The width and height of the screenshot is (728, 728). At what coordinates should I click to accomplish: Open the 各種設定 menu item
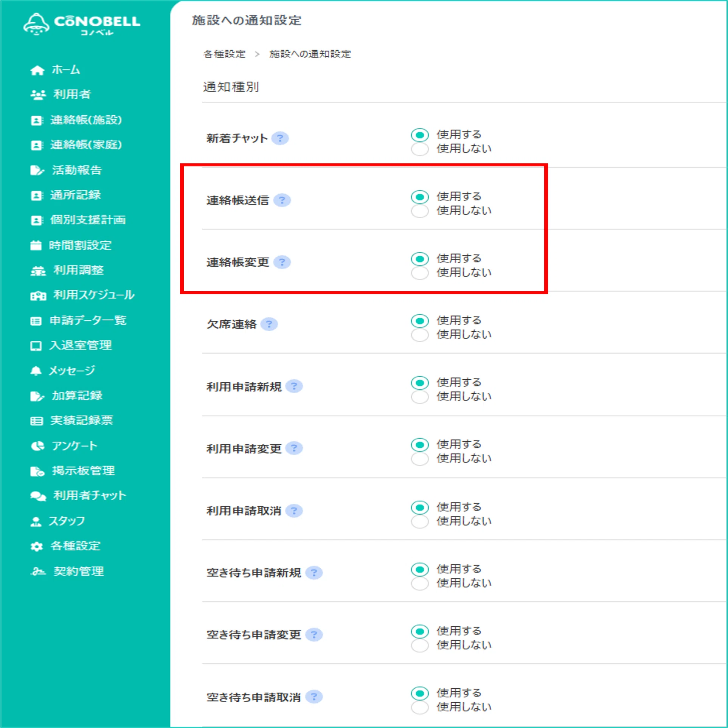coord(65,546)
